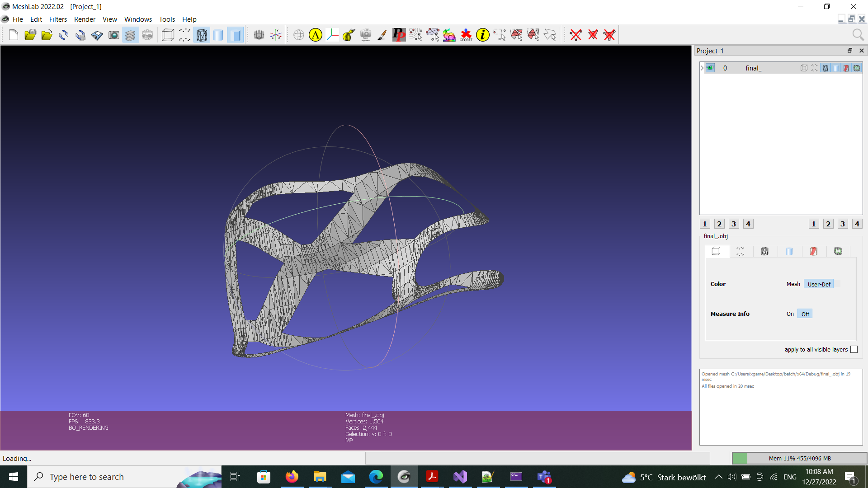The width and height of the screenshot is (868, 488).
Task: Open the GEOREF tool
Action: [466, 35]
